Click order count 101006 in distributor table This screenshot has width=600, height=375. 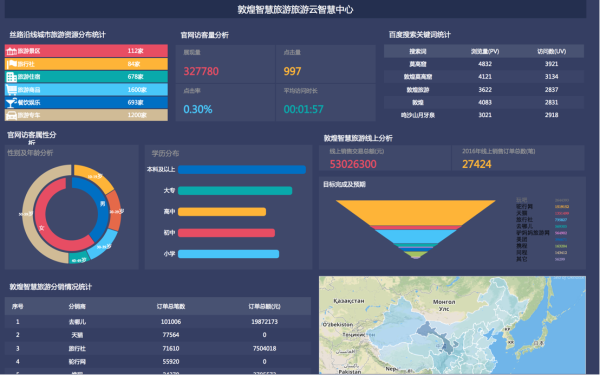tap(171, 322)
